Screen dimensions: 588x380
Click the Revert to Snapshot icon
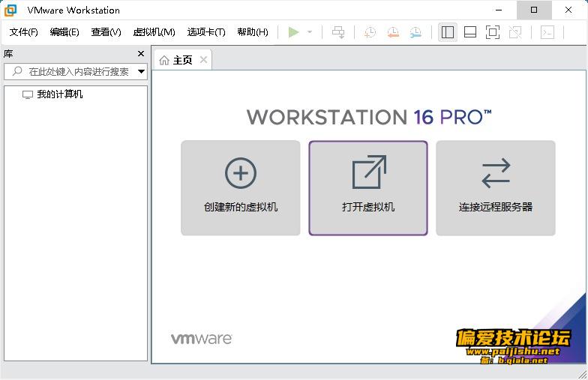coord(393,32)
